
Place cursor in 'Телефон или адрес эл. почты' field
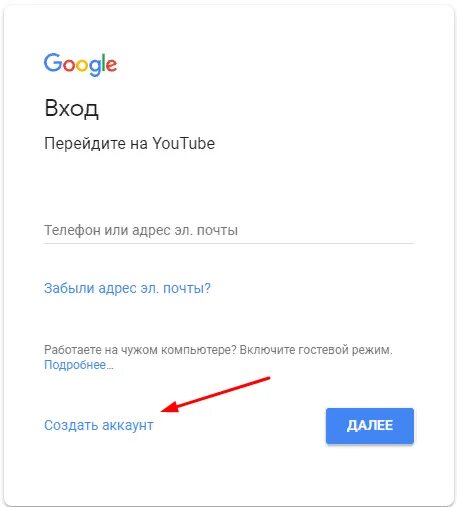tap(229, 230)
